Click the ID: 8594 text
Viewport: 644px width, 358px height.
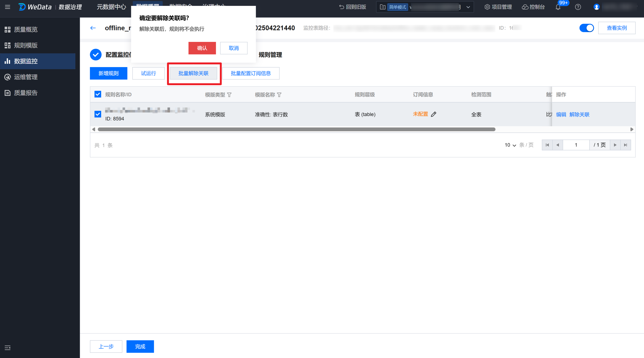pos(115,119)
